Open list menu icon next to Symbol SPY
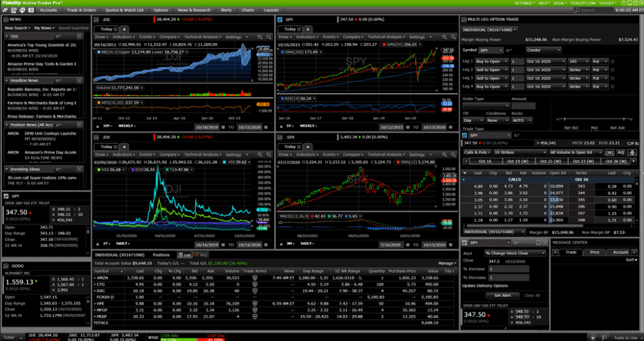Image resolution: width=644 pixels, height=341 pixels. [508, 50]
